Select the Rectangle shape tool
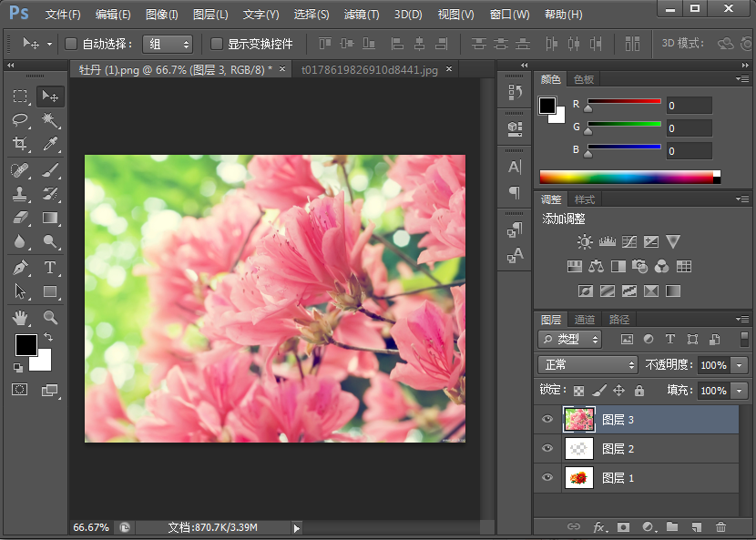Viewport: 756px width, 540px height. (50, 291)
